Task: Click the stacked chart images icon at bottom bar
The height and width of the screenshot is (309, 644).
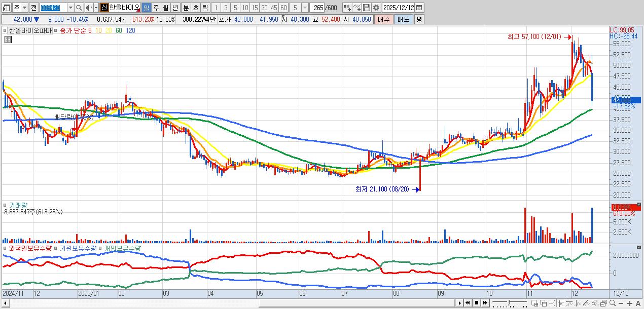Action: pos(604,303)
